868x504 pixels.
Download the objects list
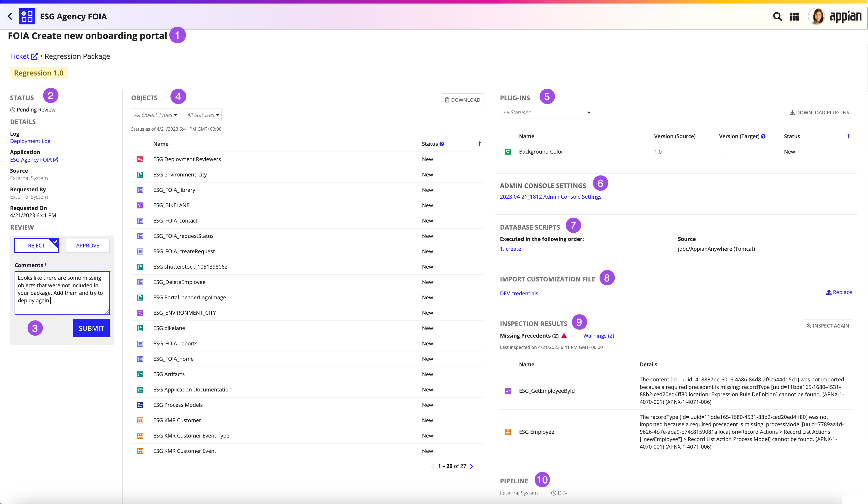pyautogui.click(x=463, y=100)
